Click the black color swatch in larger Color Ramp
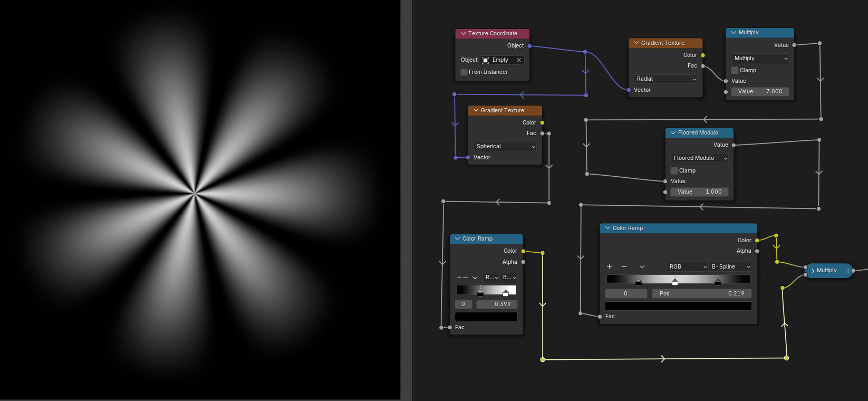Image resolution: width=868 pixels, height=401 pixels. click(678, 306)
